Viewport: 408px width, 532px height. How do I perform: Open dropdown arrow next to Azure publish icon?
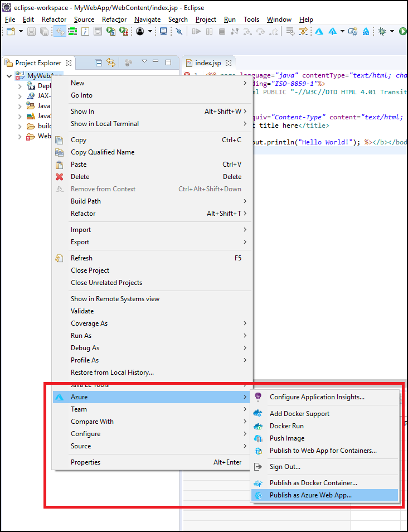[x=342, y=32]
